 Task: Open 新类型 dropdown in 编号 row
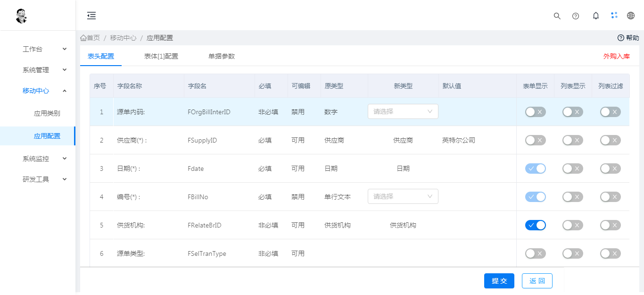point(403,196)
